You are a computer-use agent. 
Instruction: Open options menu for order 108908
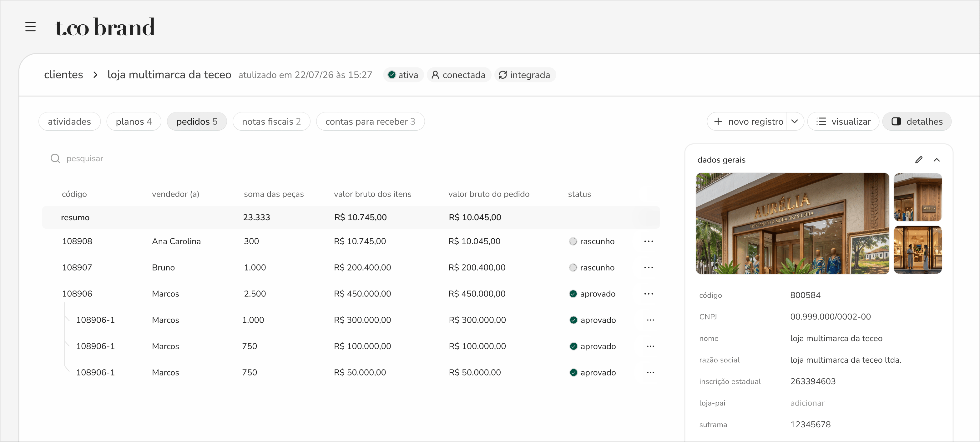[649, 241]
